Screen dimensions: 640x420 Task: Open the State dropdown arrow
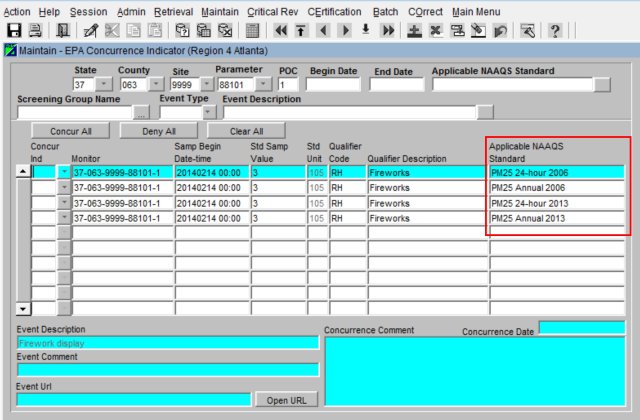104,84
